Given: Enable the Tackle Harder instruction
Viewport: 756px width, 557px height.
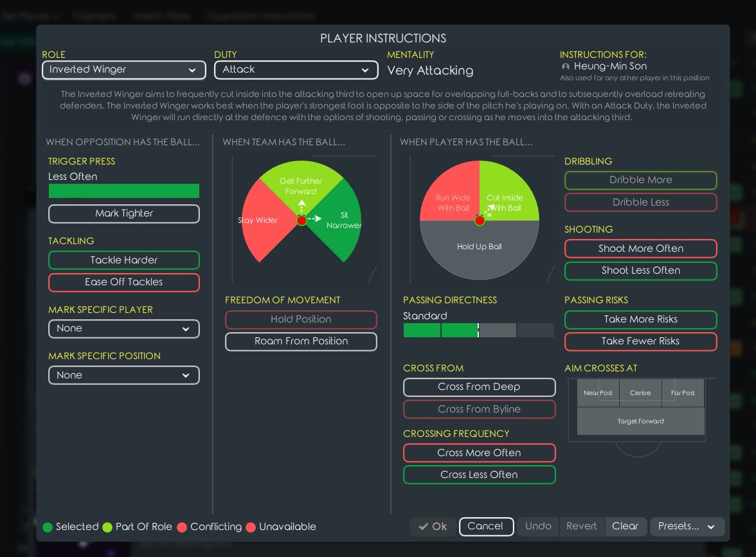Looking at the screenshot, I should 124,260.
